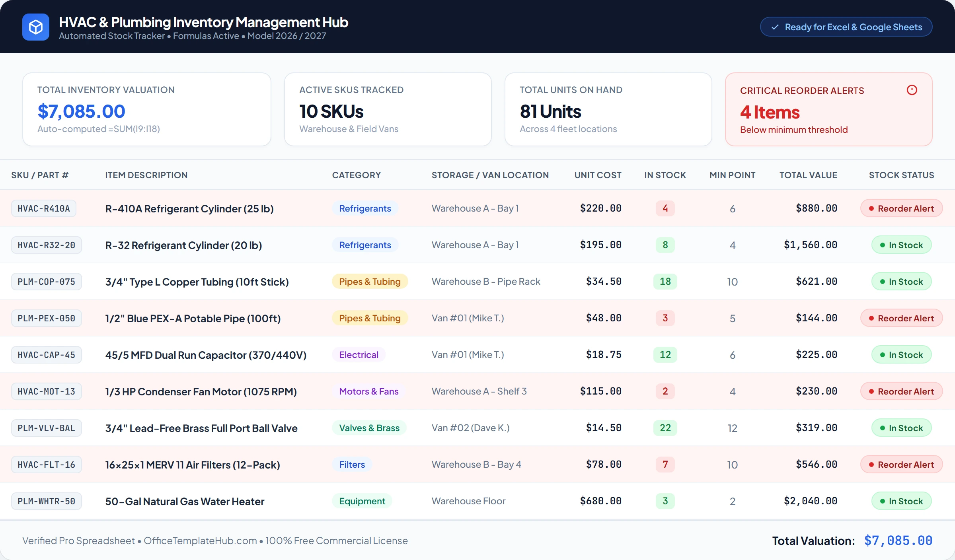
Task: Click in-stock count 4 for R-410A
Action: click(x=665, y=208)
